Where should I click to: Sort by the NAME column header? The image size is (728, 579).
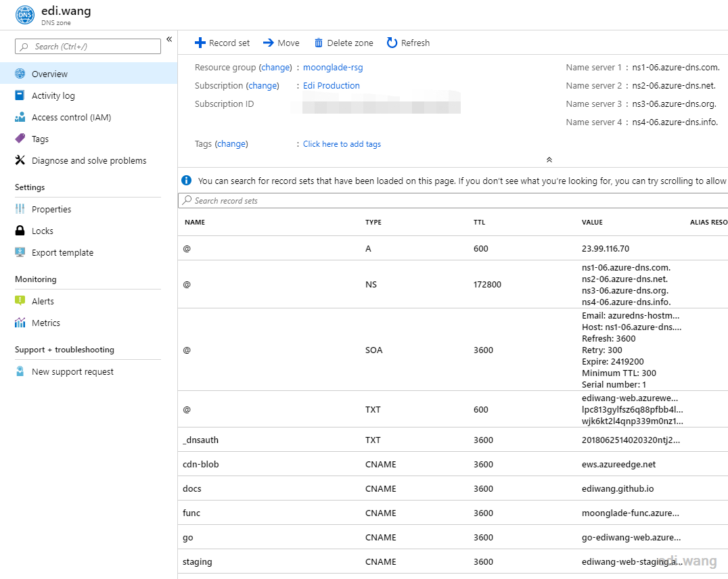point(195,223)
